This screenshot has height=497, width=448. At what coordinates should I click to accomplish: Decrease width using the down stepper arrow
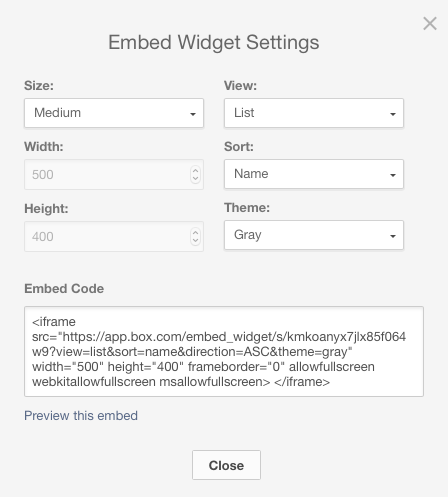click(195, 178)
